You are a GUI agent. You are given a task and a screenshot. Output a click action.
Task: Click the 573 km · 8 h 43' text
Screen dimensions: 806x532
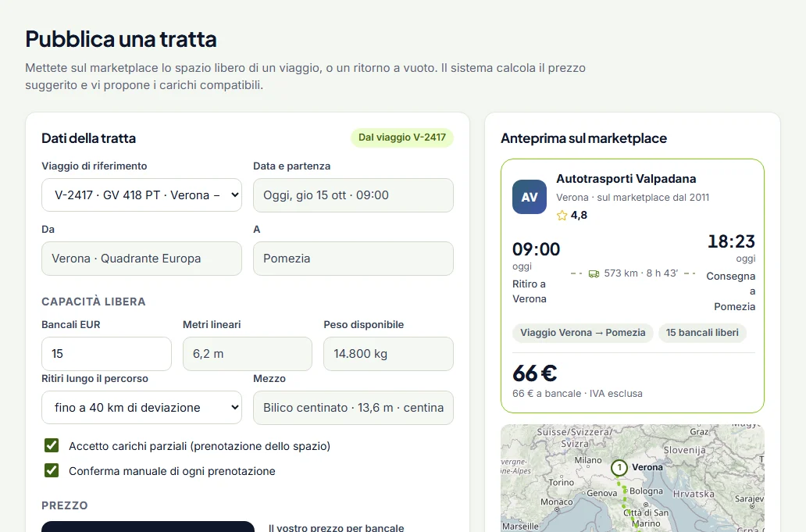pyautogui.click(x=641, y=273)
